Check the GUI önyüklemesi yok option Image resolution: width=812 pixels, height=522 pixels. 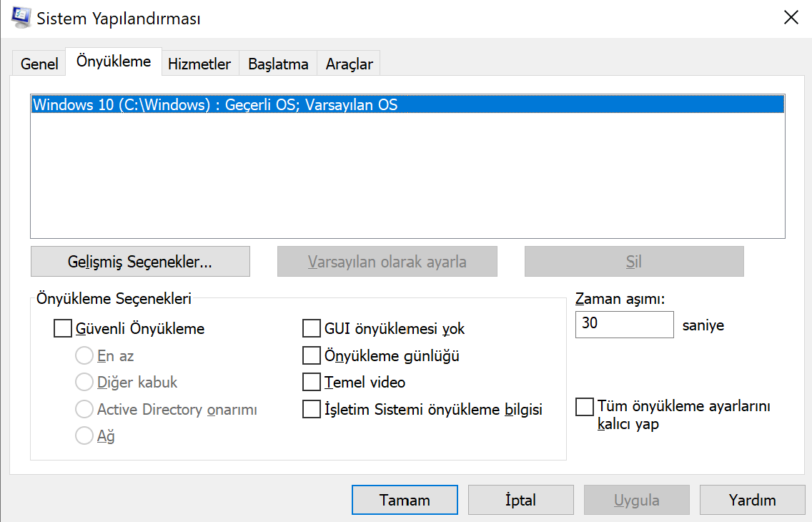pyautogui.click(x=311, y=328)
